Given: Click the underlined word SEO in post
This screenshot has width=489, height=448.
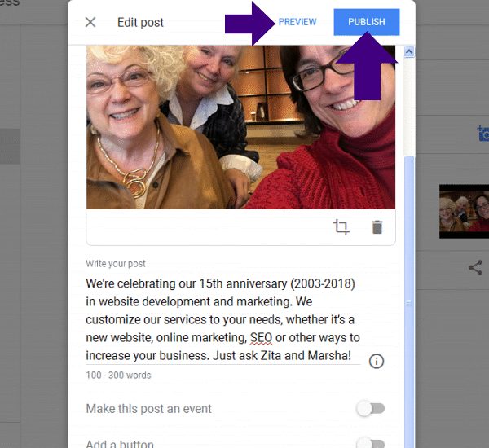Looking at the screenshot, I should 261,337.
